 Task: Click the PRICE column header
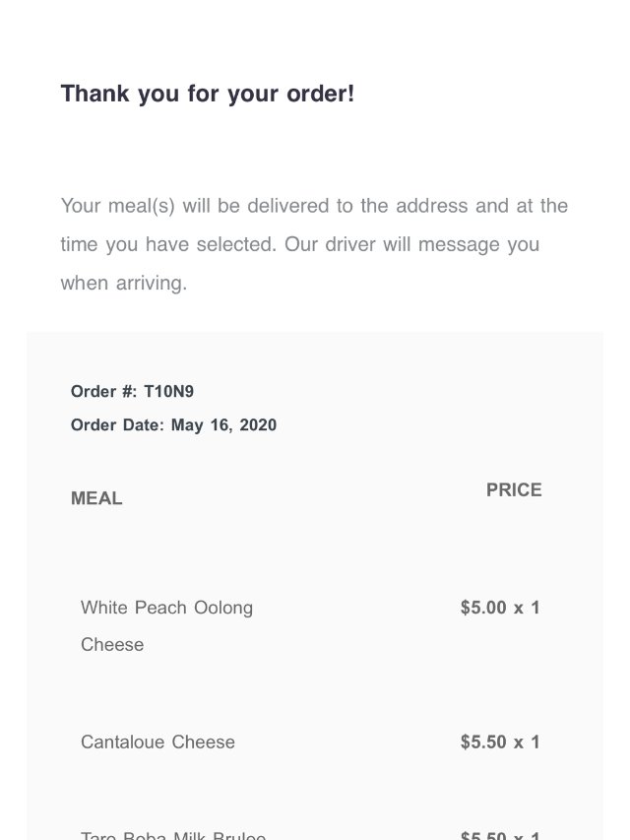point(514,490)
